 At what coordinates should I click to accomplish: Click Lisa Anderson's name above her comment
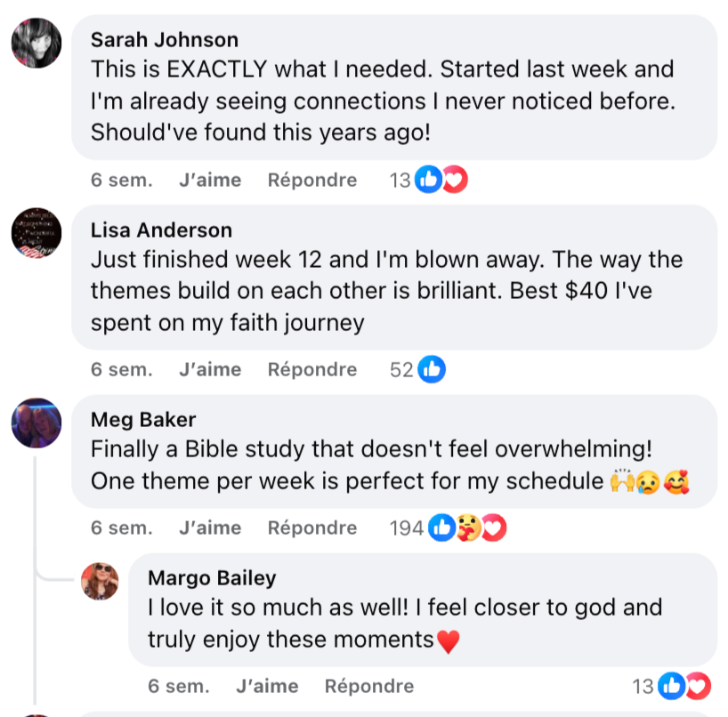pos(160,230)
